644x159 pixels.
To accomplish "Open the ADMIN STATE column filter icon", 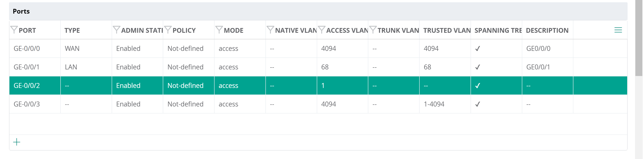I will pos(116,30).
